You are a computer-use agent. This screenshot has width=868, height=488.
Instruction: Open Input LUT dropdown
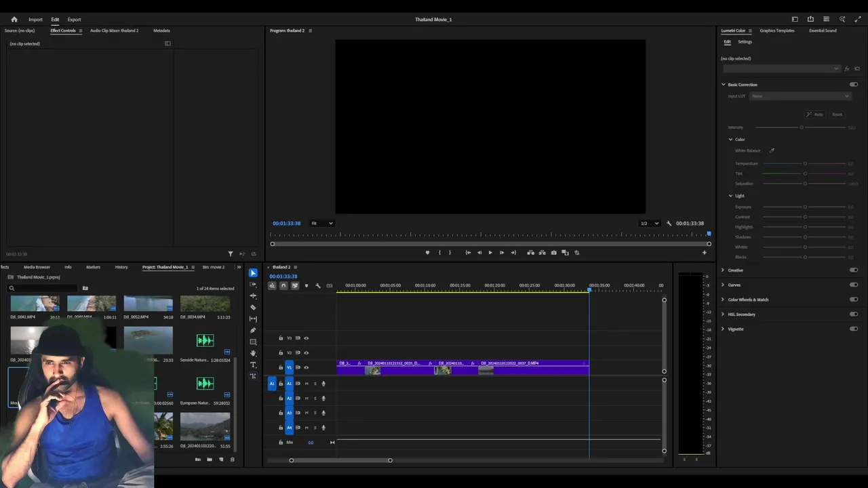800,96
